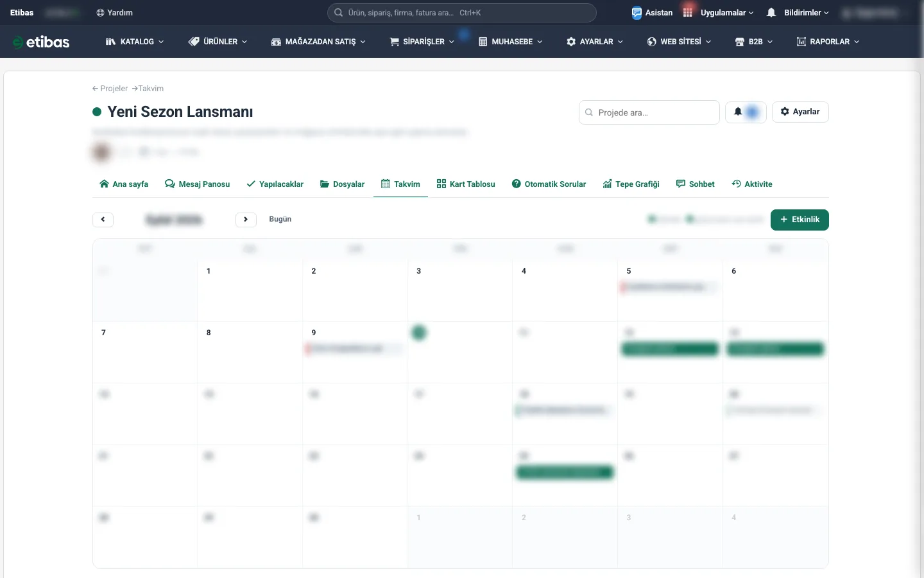924x578 pixels.
Task: Expand the ÜRÜNLER menu
Action: (x=218, y=42)
